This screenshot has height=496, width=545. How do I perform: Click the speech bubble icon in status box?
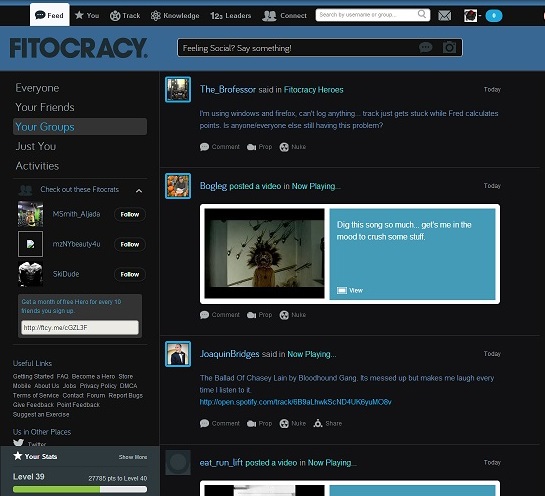coord(426,47)
